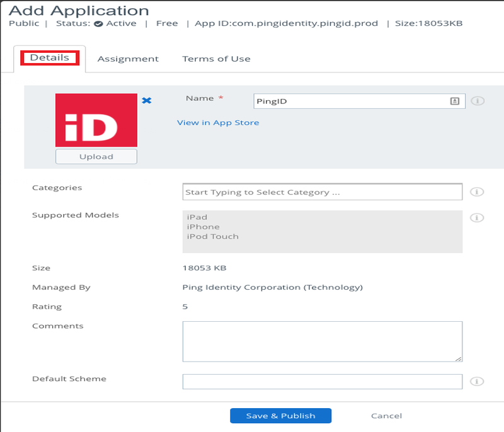
Task: Cancel adding the application
Action: [x=386, y=416]
